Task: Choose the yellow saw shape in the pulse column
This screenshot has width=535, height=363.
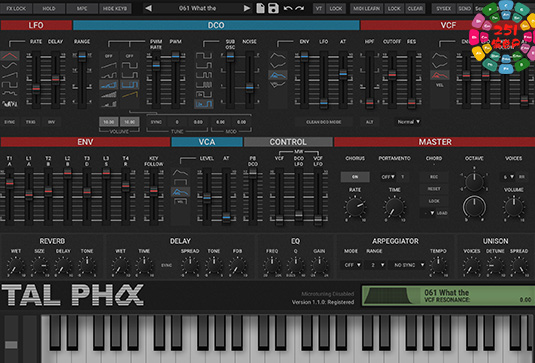Action: 130,94
